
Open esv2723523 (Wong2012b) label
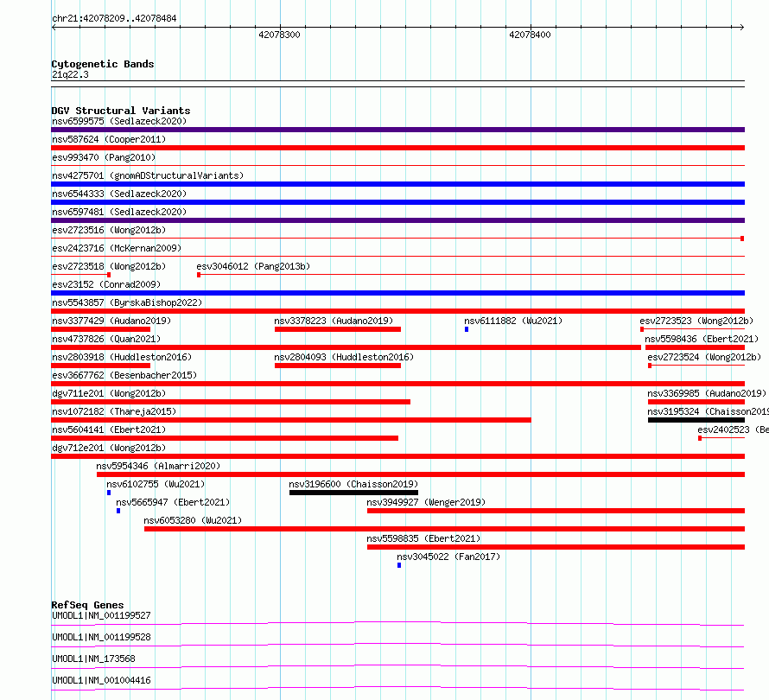tap(696, 321)
